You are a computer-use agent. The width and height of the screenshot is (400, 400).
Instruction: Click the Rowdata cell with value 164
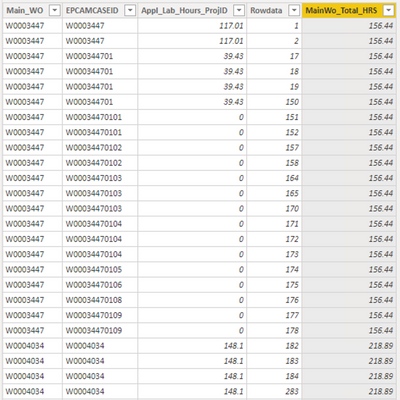tap(274, 178)
